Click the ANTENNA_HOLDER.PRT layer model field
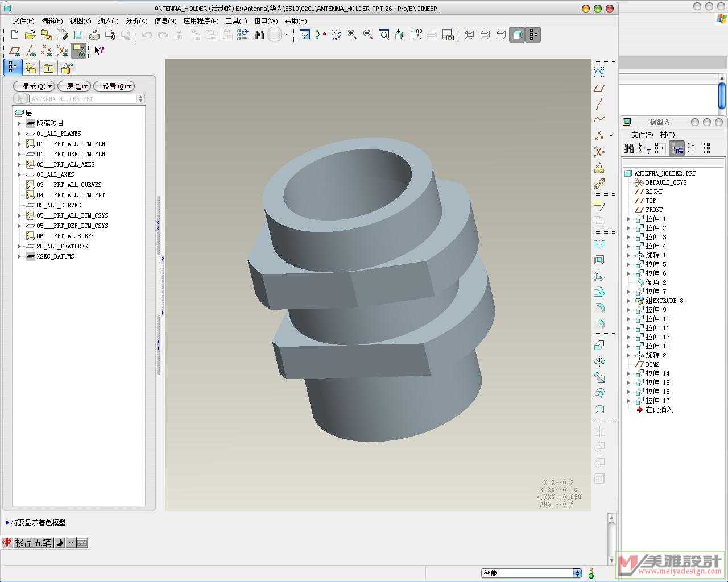Screen dimensions: 728x582 (x=84, y=99)
